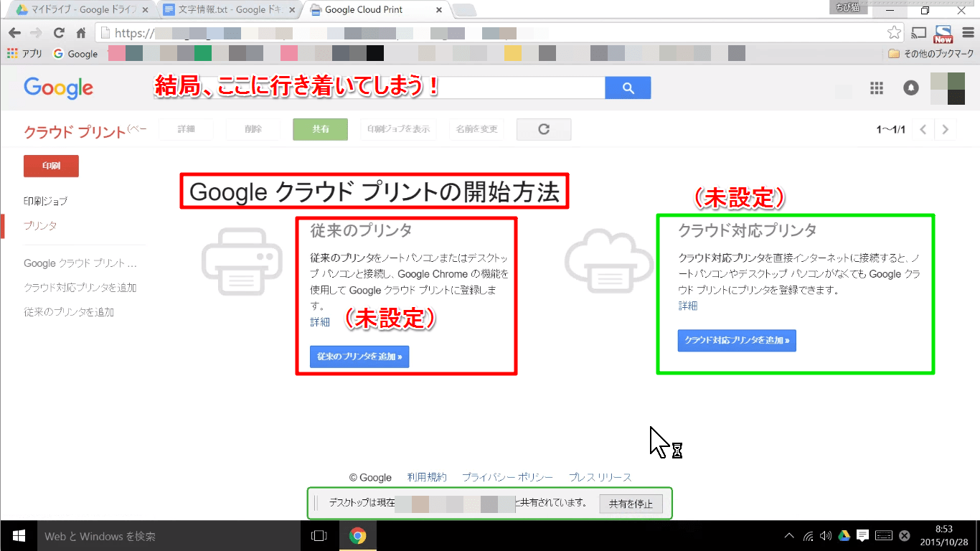The image size is (980, 551).
Task: Select 印刷ジョブ in the left sidebar
Action: coord(45,202)
